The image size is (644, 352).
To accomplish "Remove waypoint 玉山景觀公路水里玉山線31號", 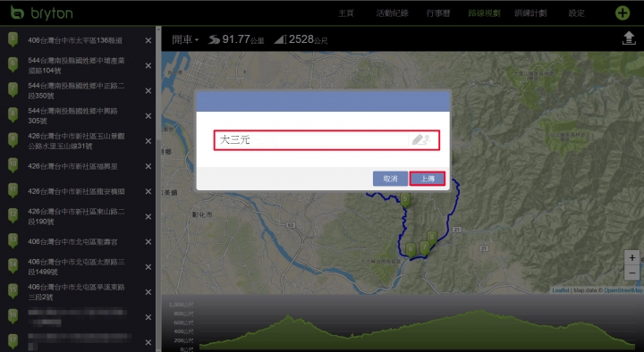I will coord(148,141).
